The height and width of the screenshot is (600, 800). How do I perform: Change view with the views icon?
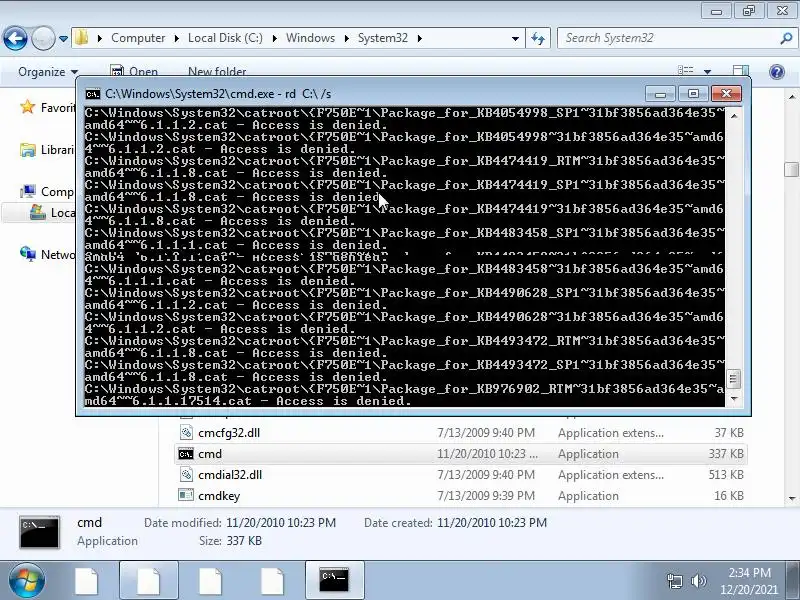685,71
